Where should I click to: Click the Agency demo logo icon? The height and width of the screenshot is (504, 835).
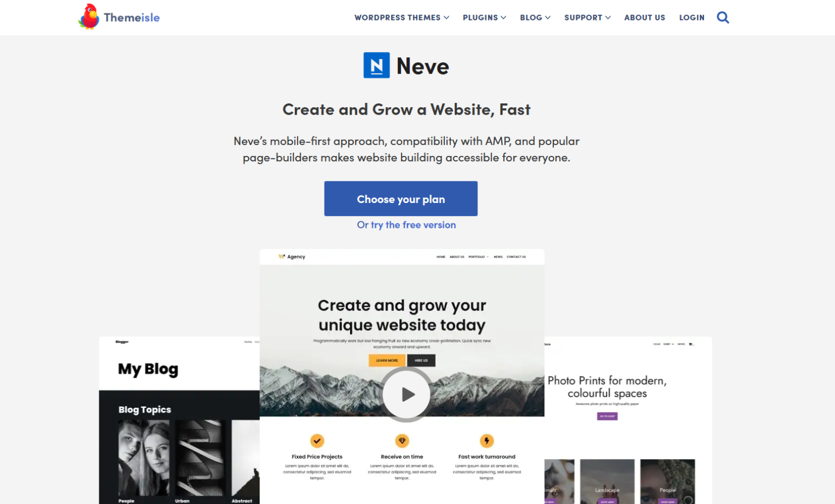(282, 257)
